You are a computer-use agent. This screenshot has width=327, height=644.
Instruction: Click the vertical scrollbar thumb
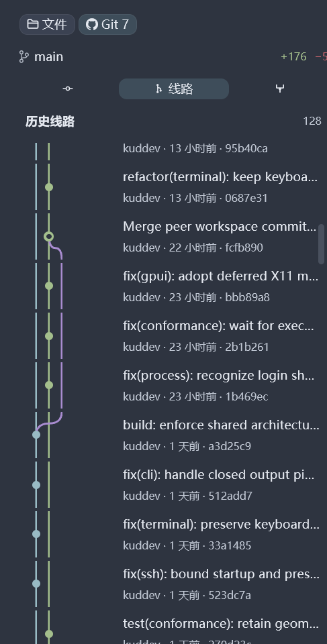[x=322, y=244]
